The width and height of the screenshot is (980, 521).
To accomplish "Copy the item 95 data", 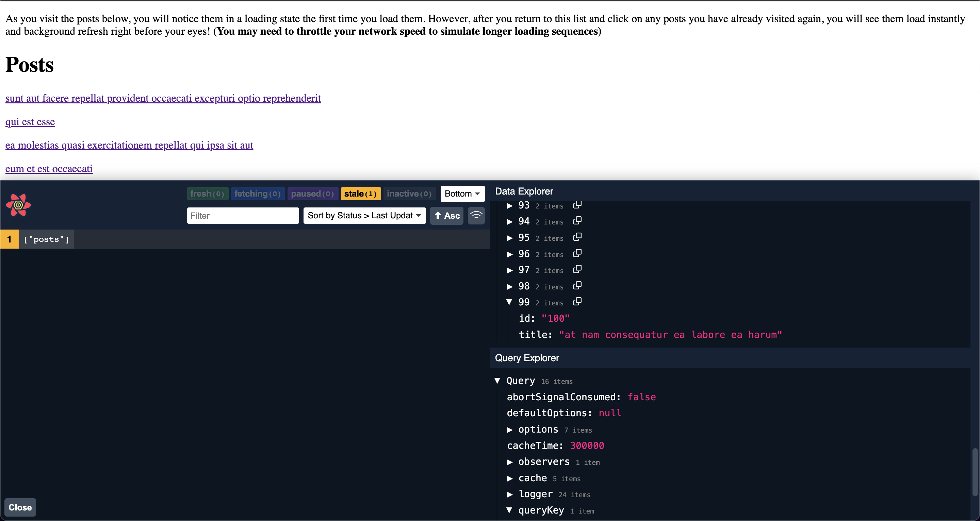I will point(577,237).
